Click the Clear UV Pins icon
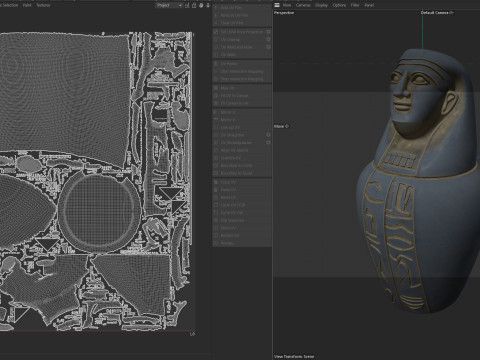 (216, 23)
